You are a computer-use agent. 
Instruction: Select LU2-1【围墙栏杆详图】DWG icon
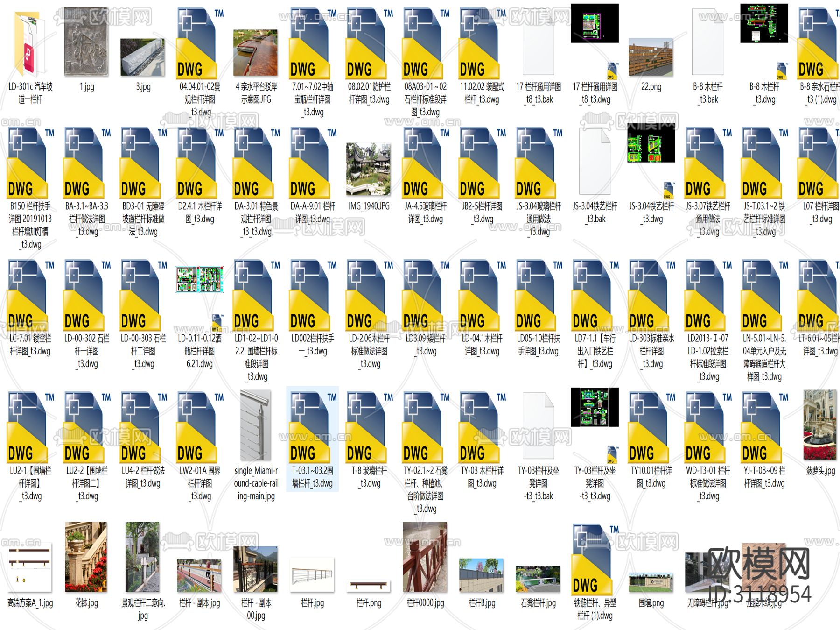[27, 426]
